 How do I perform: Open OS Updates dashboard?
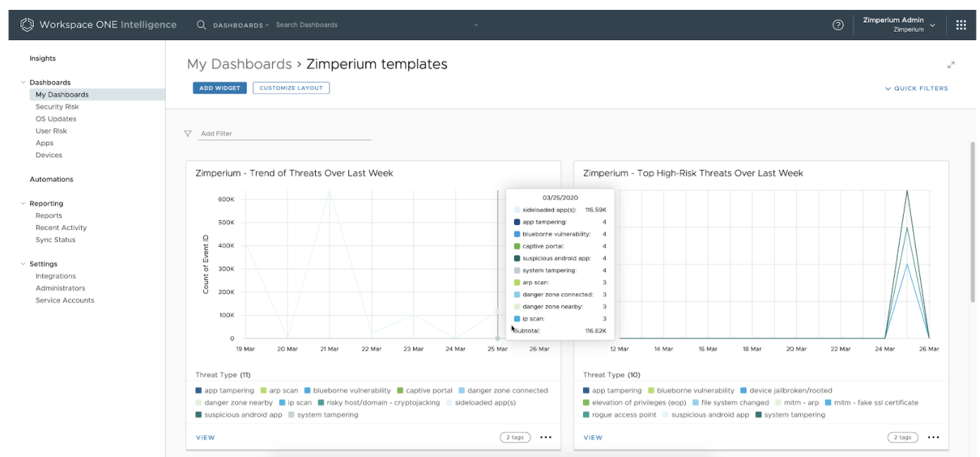(56, 118)
